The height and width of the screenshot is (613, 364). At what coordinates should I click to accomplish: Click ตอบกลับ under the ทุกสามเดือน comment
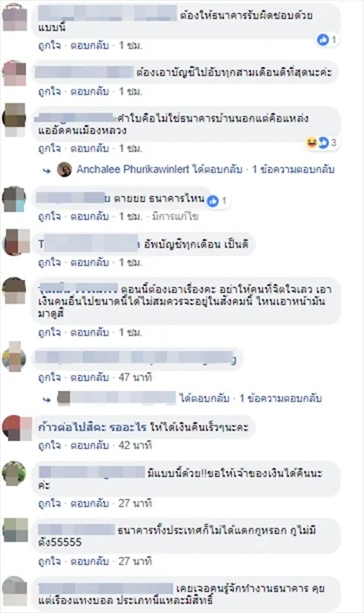pyautogui.click(x=90, y=92)
